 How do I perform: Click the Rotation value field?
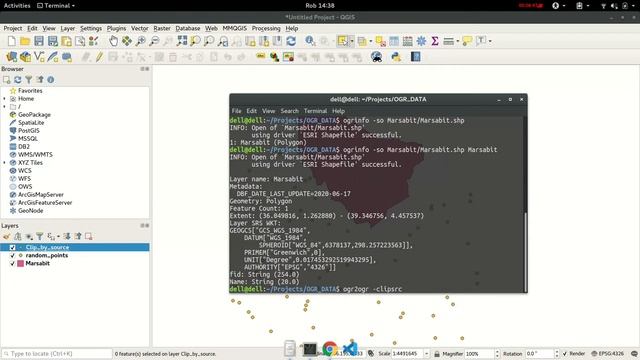pyautogui.click(x=539, y=353)
